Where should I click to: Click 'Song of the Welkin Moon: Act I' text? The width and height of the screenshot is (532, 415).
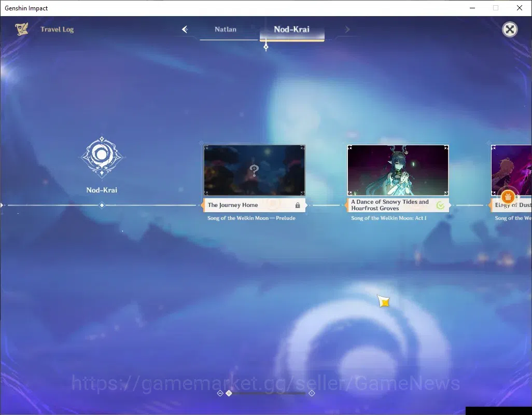389,218
